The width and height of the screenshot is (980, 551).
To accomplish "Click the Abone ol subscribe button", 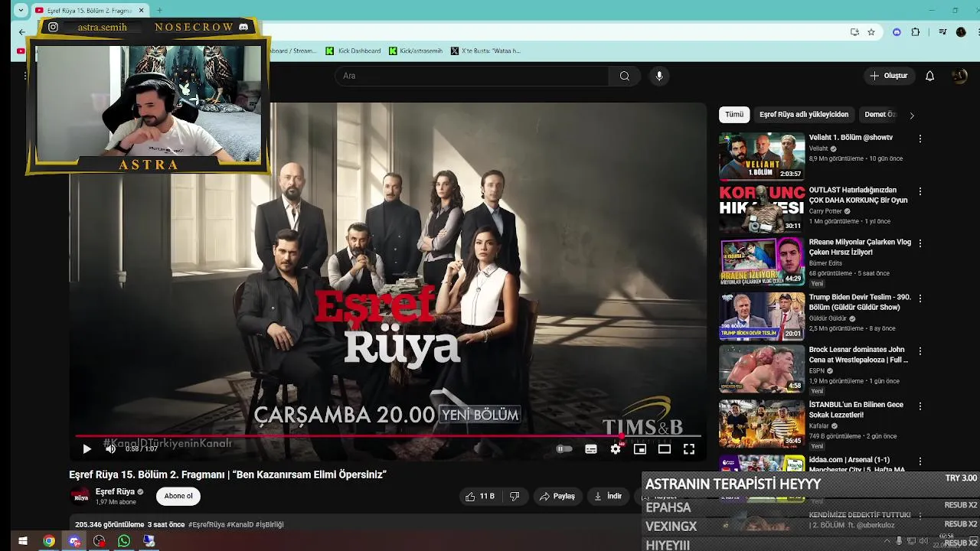I will 178,496.
